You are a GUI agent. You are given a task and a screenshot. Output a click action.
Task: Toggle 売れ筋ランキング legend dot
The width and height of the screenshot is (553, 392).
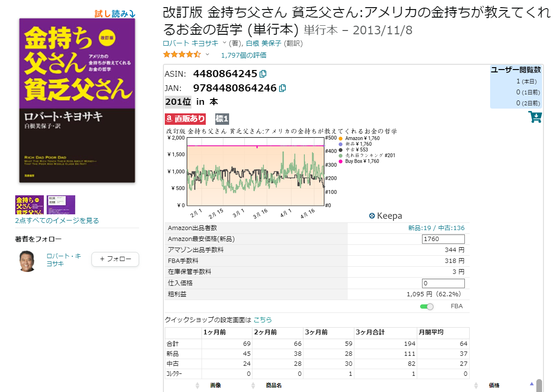coord(341,155)
